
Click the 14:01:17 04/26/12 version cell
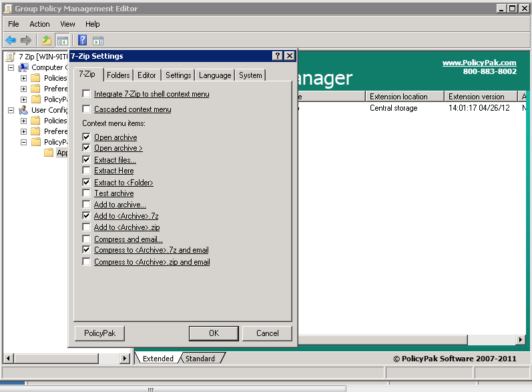[479, 108]
